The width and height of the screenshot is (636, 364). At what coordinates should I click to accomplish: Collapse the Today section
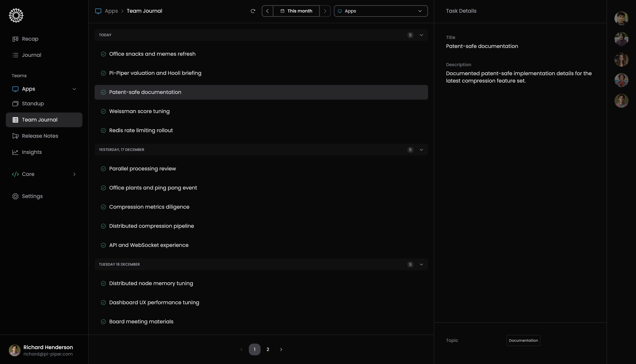(x=421, y=35)
